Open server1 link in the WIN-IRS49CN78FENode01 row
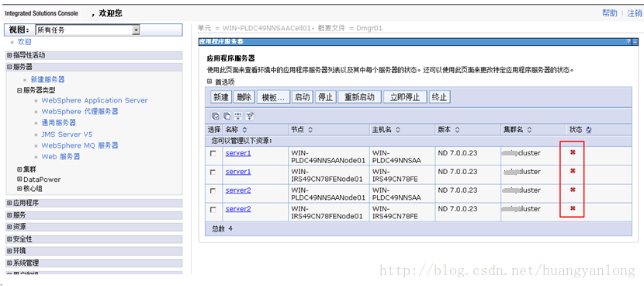 click(238, 172)
